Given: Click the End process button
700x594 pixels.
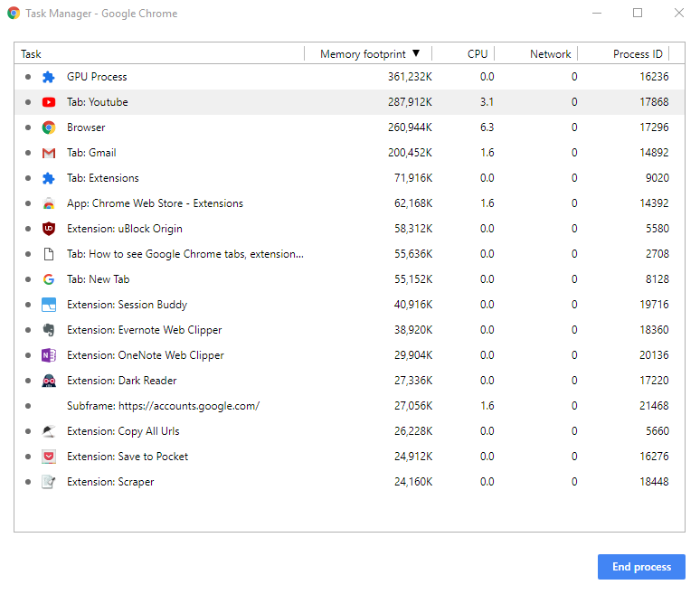Looking at the screenshot, I should (641, 567).
